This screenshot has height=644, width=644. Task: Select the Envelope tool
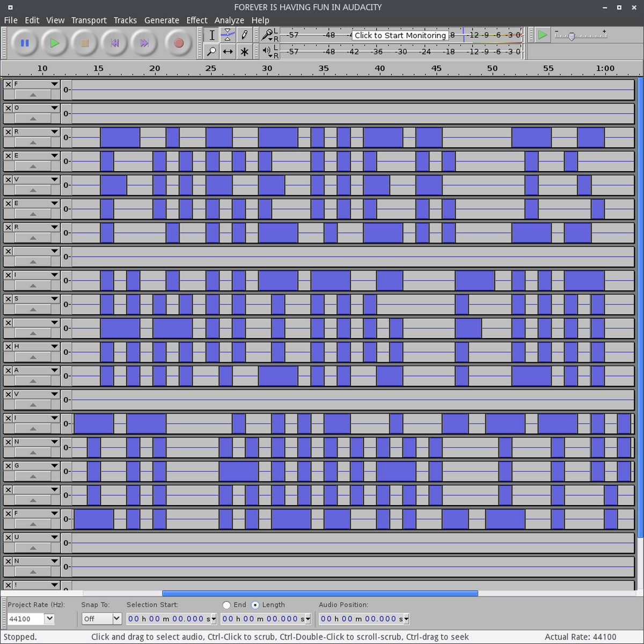tap(228, 35)
